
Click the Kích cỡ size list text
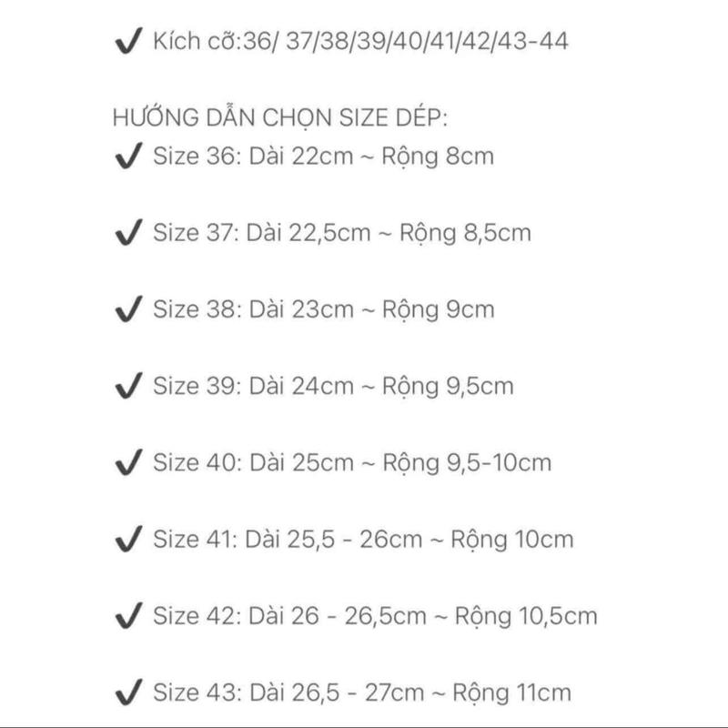pos(360,41)
